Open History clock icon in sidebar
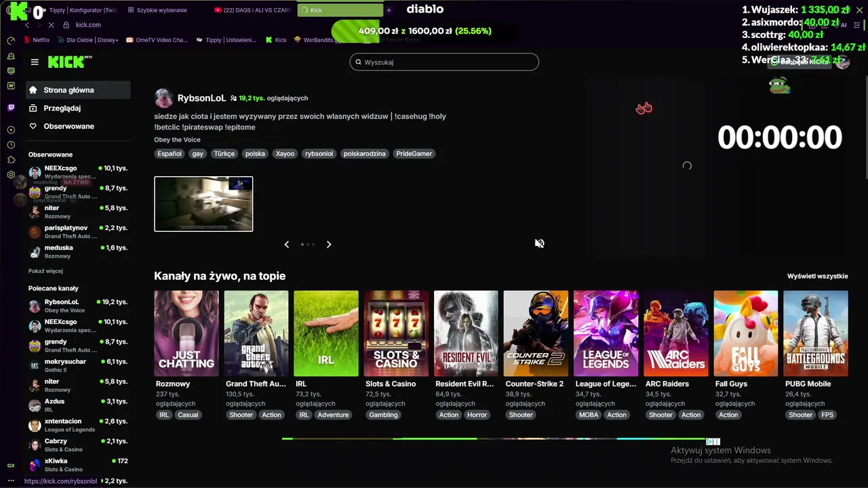 [x=11, y=145]
